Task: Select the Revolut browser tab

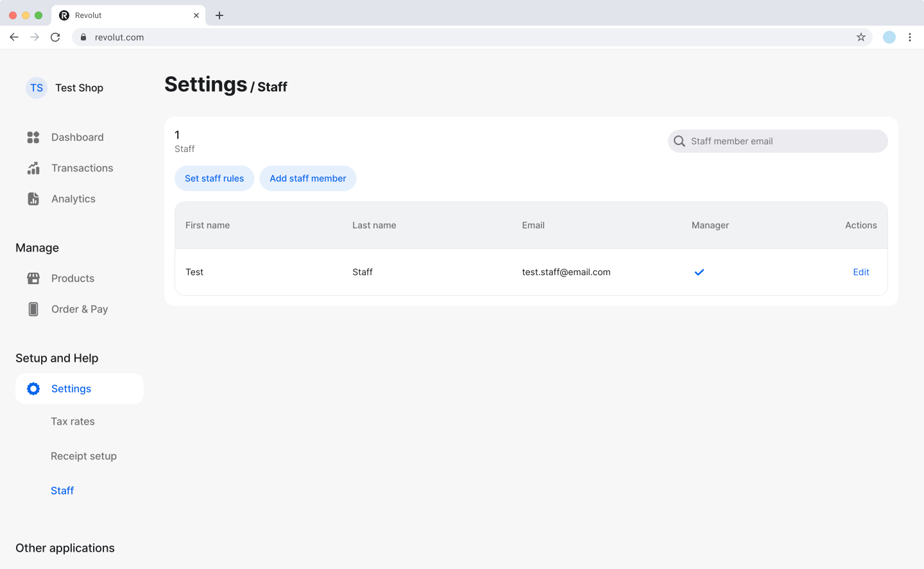Action: (128, 15)
